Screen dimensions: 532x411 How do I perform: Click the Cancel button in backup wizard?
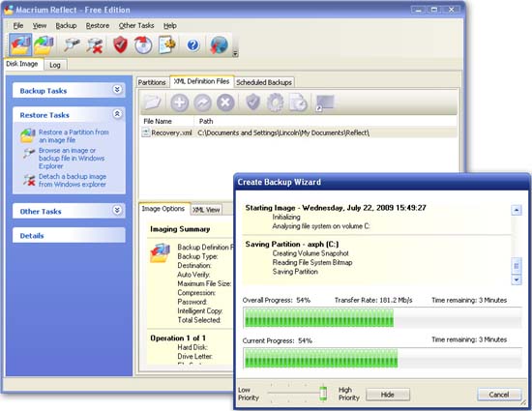coord(499,395)
